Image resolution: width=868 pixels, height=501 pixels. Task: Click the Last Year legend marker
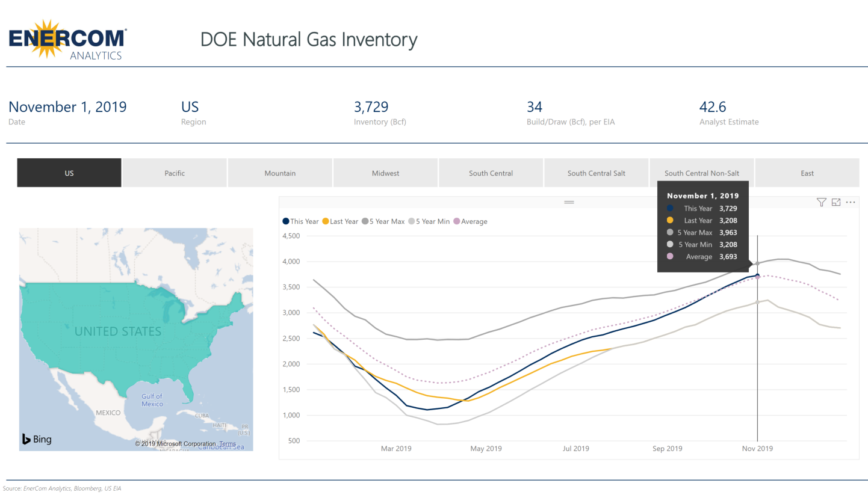tap(326, 221)
